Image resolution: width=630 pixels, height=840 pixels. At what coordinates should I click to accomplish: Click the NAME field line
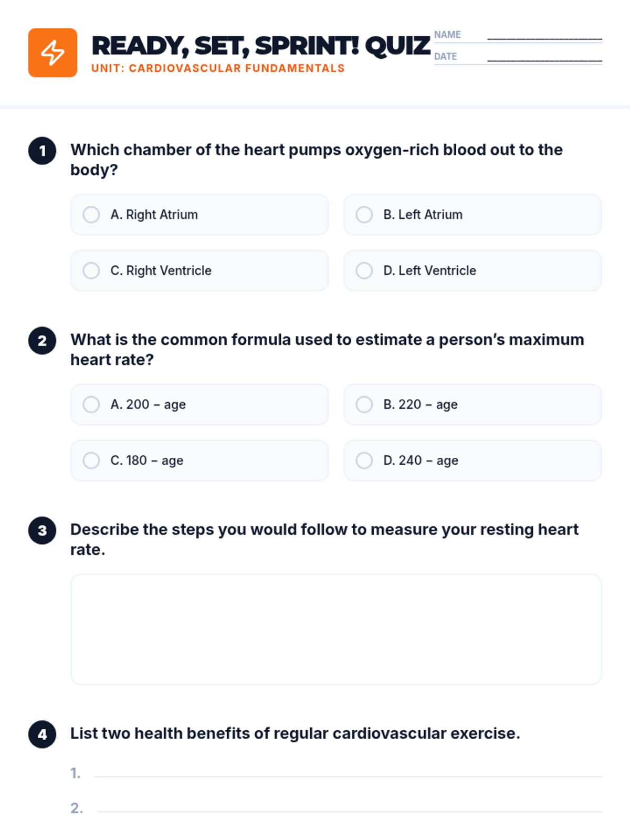point(544,37)
